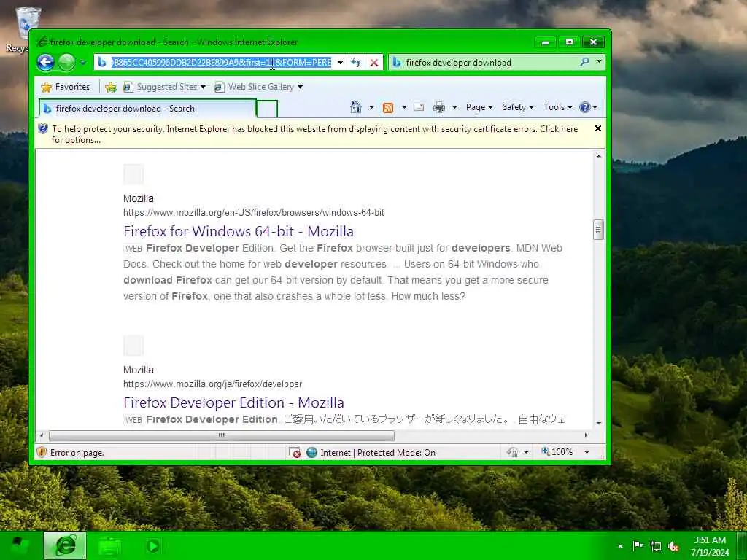The image size is (747, 560).
Task: Open 'Firefox for Windows 64-bit - Mozilla' result
Action: point(239,231)
